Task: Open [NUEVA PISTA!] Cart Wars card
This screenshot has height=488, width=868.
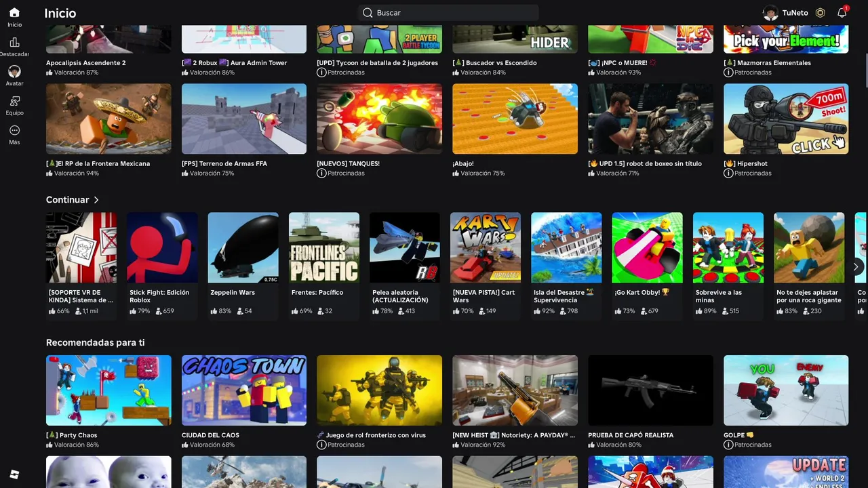Action: click(486, 265)
